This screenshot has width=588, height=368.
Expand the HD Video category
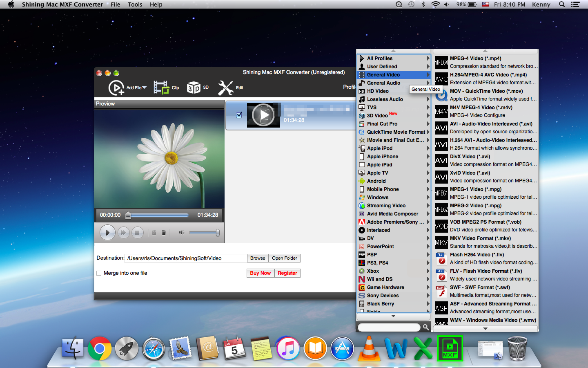coord(378,91)
